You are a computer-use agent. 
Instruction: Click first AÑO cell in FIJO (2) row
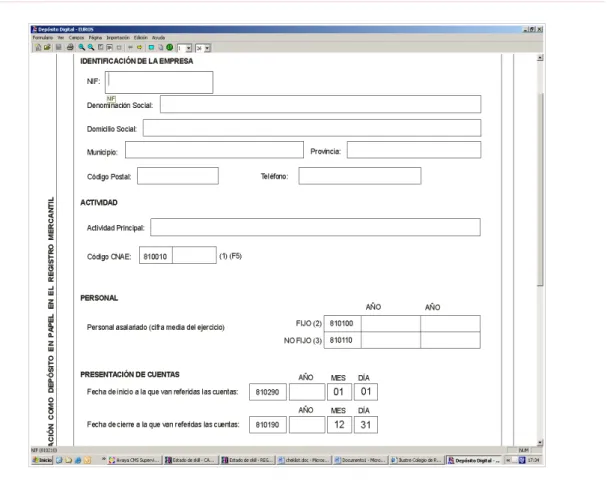click(391, 324)
